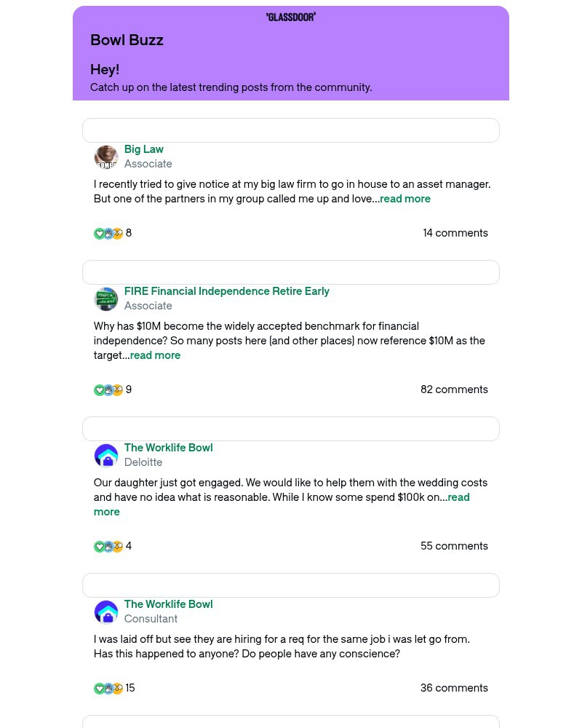The width and height of the screenshot is (582, 728).
Task: View the 36 comments on laid off post
Action: pyautogui.click(x=454, y=688)
